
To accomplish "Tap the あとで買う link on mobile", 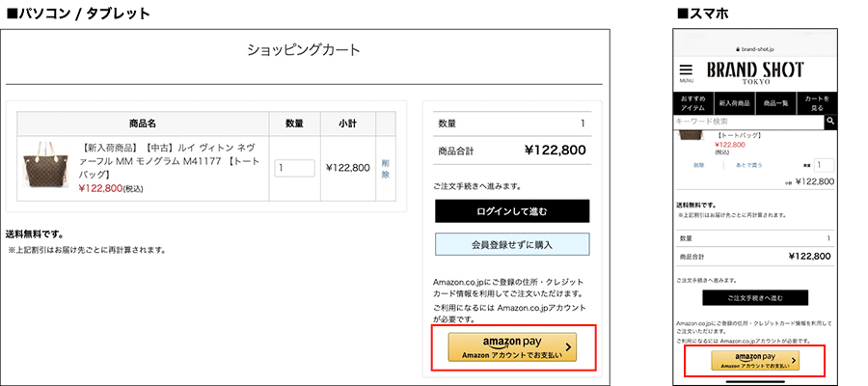I will tap(746, 165).
